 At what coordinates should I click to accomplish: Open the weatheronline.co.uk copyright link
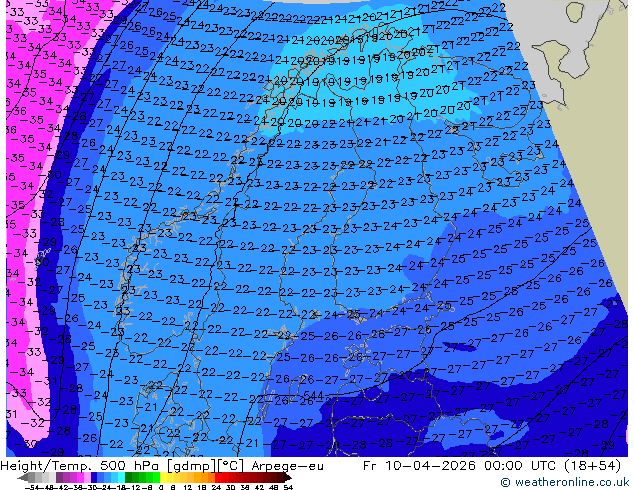(565, 482)
